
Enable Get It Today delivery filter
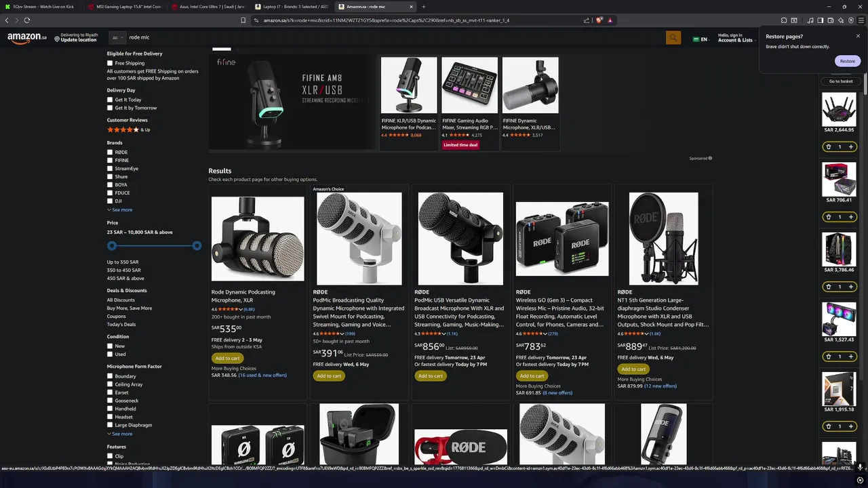coord(110,100)
